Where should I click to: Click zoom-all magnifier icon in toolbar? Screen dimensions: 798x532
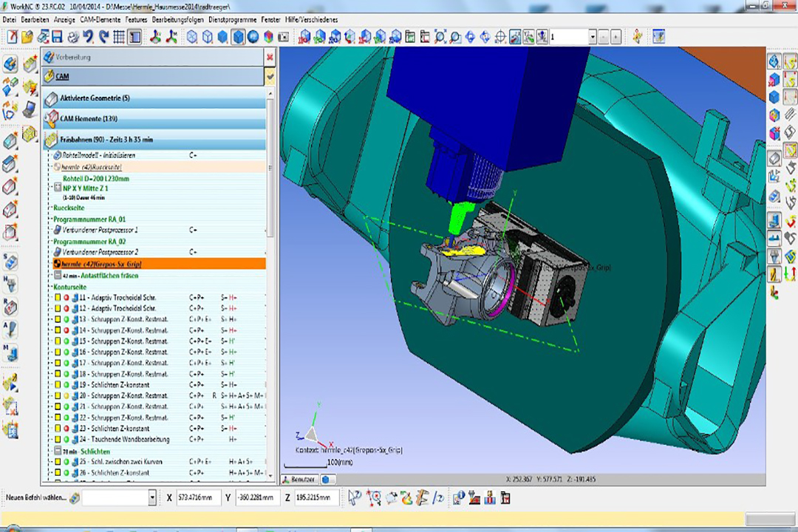(x=440, y=37)
